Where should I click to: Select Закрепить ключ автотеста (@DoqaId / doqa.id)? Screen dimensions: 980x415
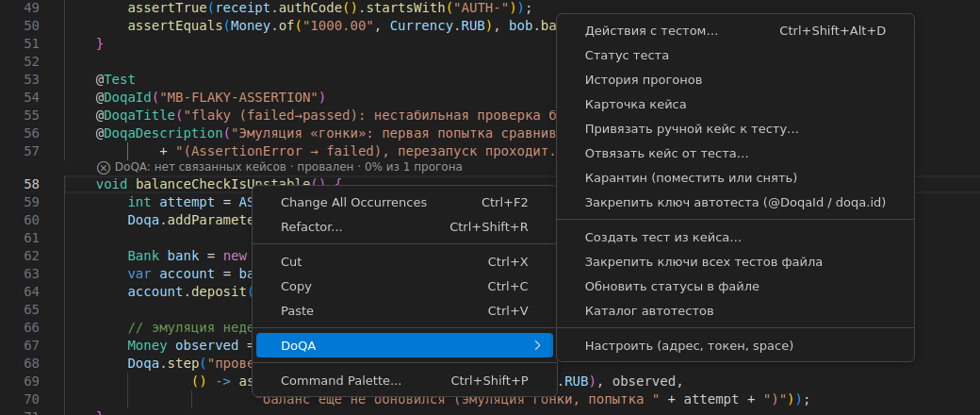coord(735,202)
